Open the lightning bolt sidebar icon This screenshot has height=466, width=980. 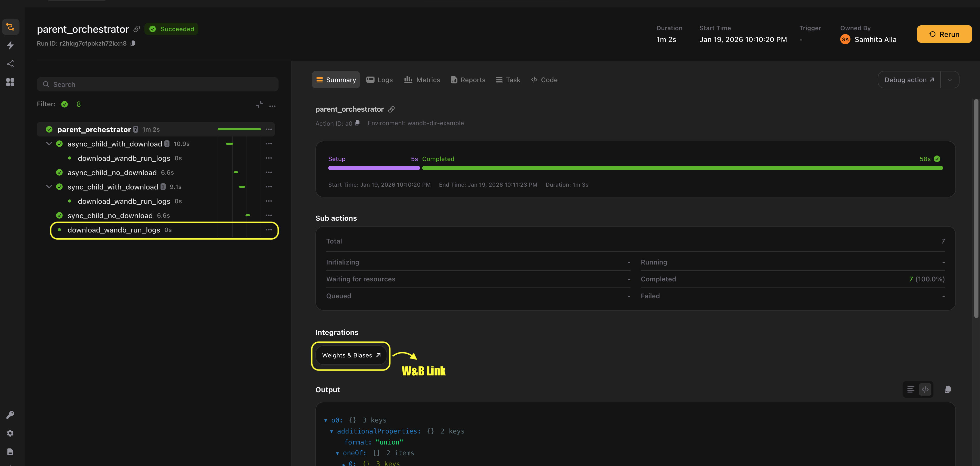pyautogui.click(x=10, y=45)
